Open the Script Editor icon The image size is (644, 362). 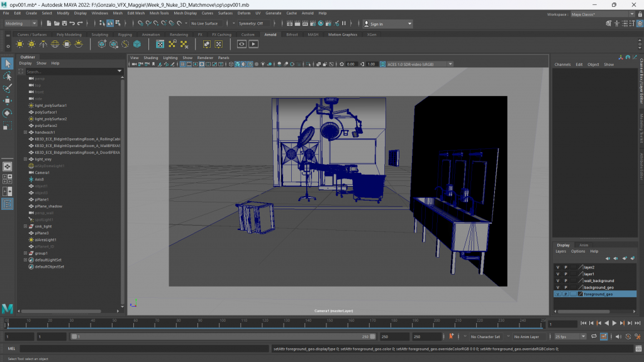point(638,349)
